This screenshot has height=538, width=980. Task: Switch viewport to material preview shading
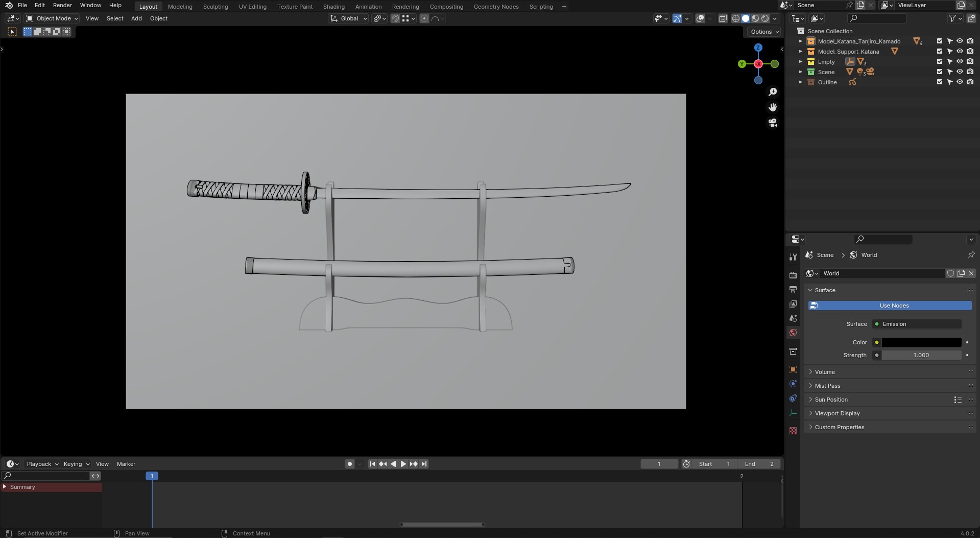point(755,18)
